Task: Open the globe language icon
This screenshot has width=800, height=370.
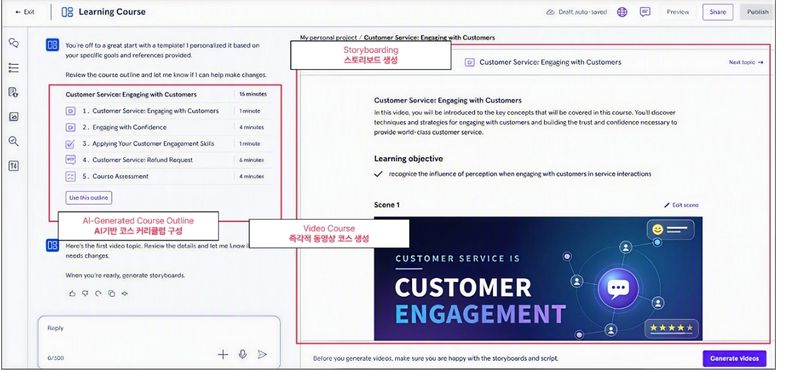Action: click(x=622, y=12)
